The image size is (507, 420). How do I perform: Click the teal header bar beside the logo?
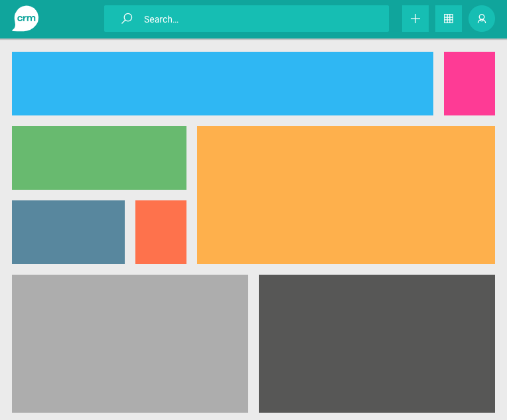click(x=72, y=19)
